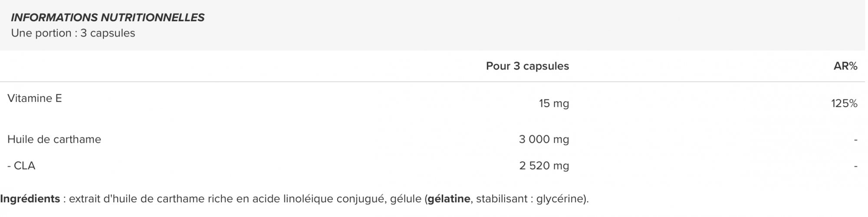Click the word 'gélule' in ingredients
868x217 pixels.
406,199
